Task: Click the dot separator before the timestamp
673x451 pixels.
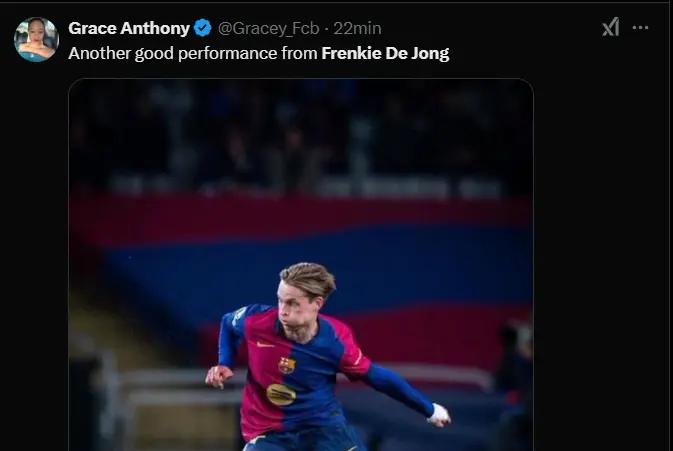Action: point(326,28)
